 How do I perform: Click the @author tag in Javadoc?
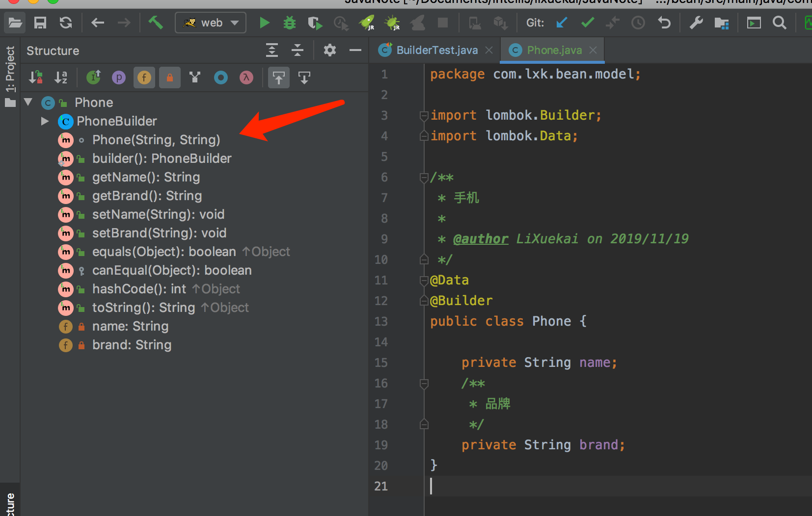481,239
